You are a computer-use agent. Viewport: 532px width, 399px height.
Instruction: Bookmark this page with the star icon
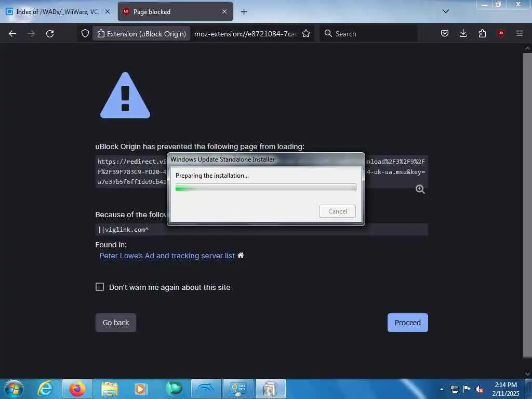tap(306, 34)
